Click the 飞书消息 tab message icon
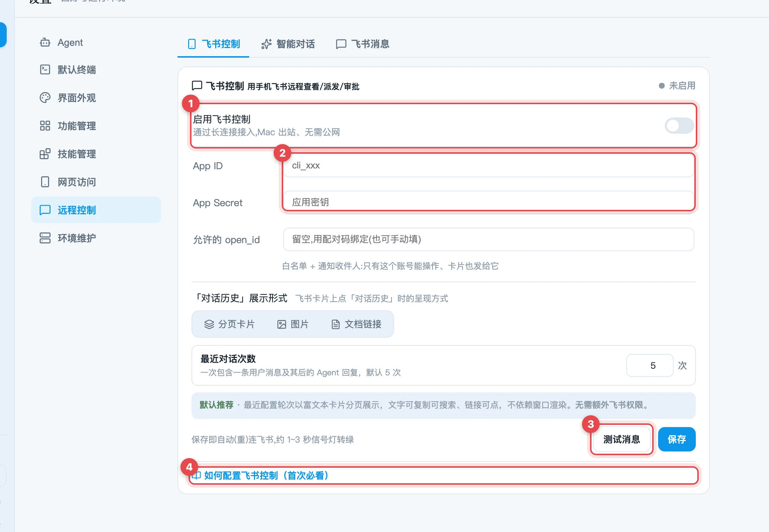The height and width of the screenshot is (532, 769). pos(341,44)
